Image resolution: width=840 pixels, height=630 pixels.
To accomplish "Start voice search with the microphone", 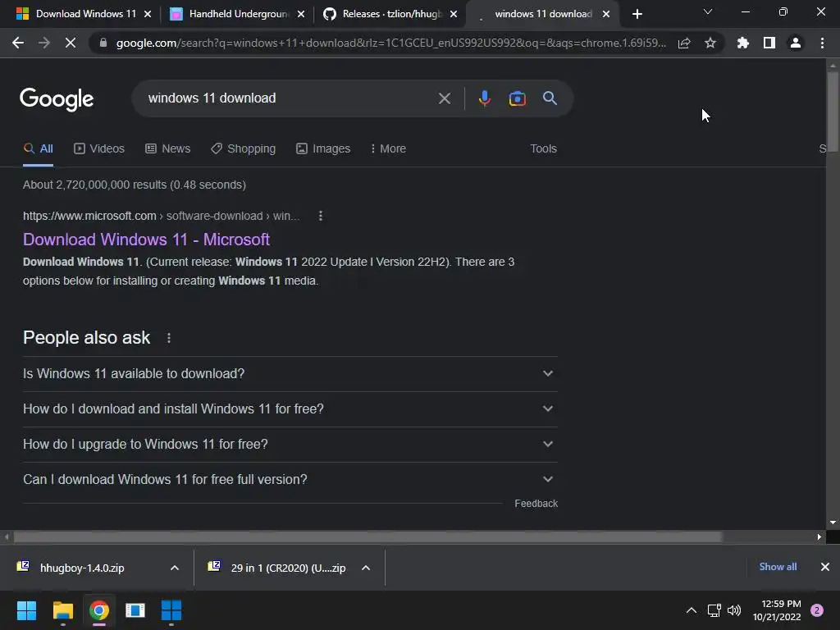I will click(x=484, y=98).
